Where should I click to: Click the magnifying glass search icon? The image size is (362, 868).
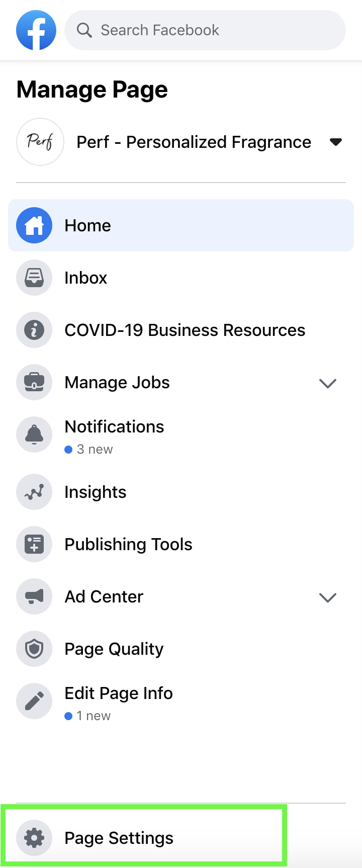click(x=84, y=30)
